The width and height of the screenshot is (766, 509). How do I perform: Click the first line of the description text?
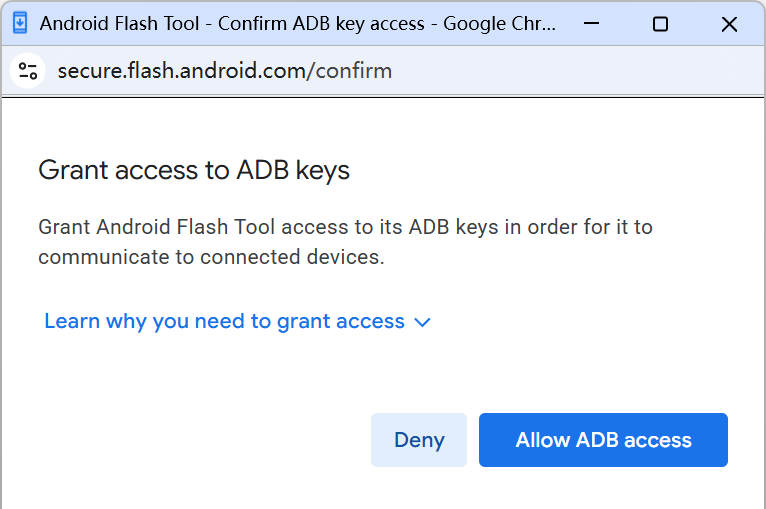coord(345,227)
